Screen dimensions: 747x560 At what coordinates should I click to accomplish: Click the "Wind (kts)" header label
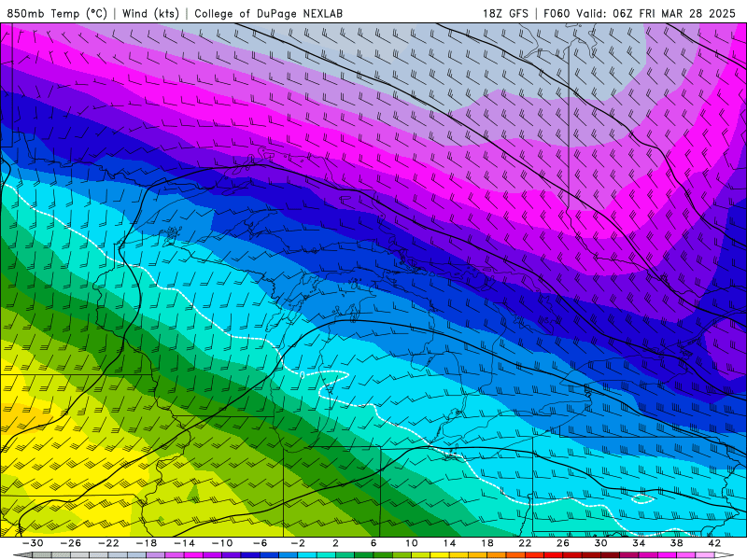click(x=150, y=13)
